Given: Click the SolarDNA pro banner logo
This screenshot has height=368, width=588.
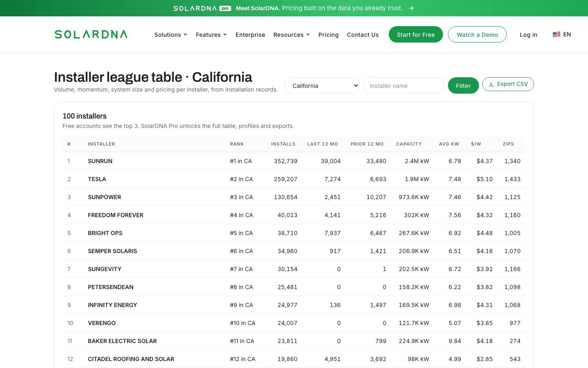Looking at the screenshot, I should (x=202, y=8).
